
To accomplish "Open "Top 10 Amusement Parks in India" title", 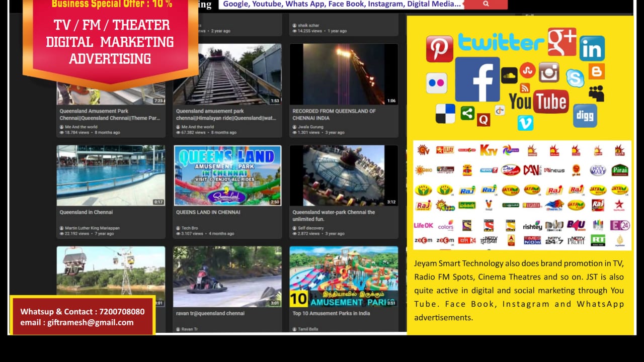I will (x=331, y=313).
